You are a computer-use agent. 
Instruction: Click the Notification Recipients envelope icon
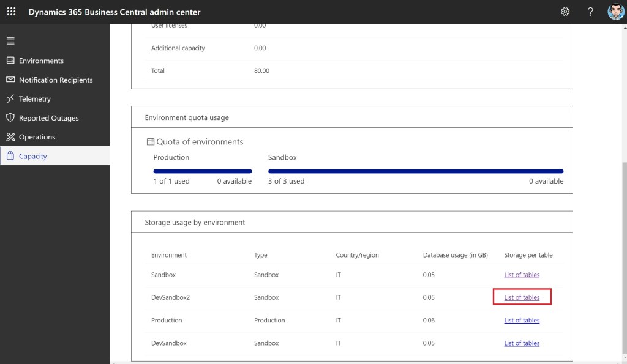[10, 80]
